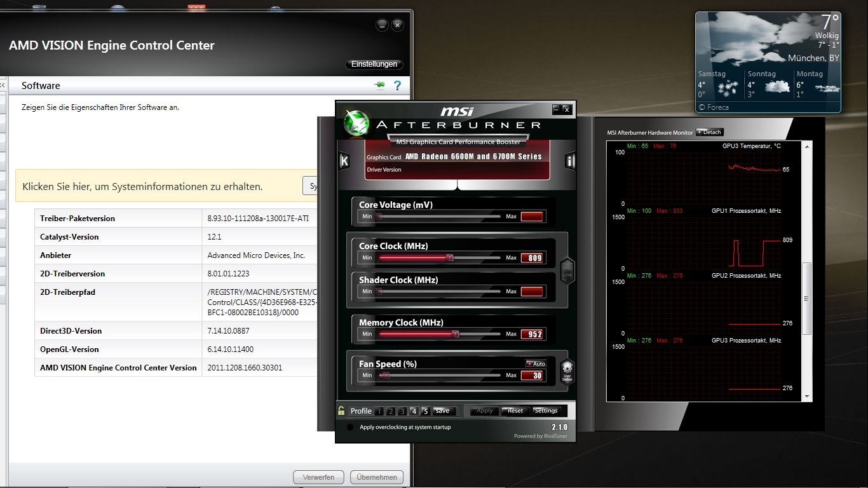
Task: Click Übernehmen in AMD Control Center
Action: pos(377,477)
